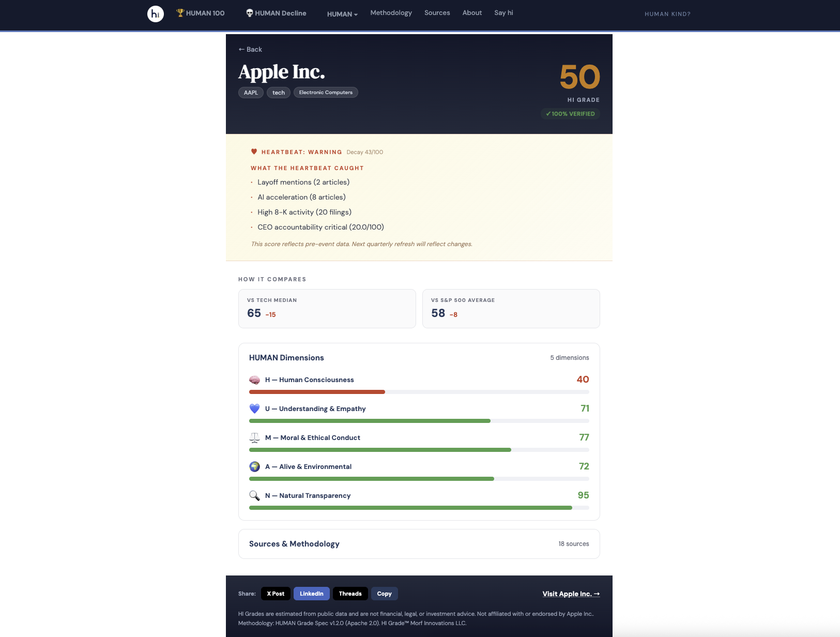Image resolution: width=840 pixels, height=637 pixels.
Task: Click 'CEO accountability critical (20.0/100)' item
Action: [321, 228]
